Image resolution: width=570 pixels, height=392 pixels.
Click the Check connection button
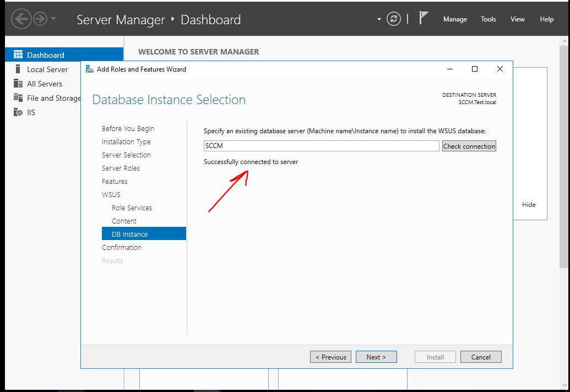pyautogui.click(x=469, y=146)
